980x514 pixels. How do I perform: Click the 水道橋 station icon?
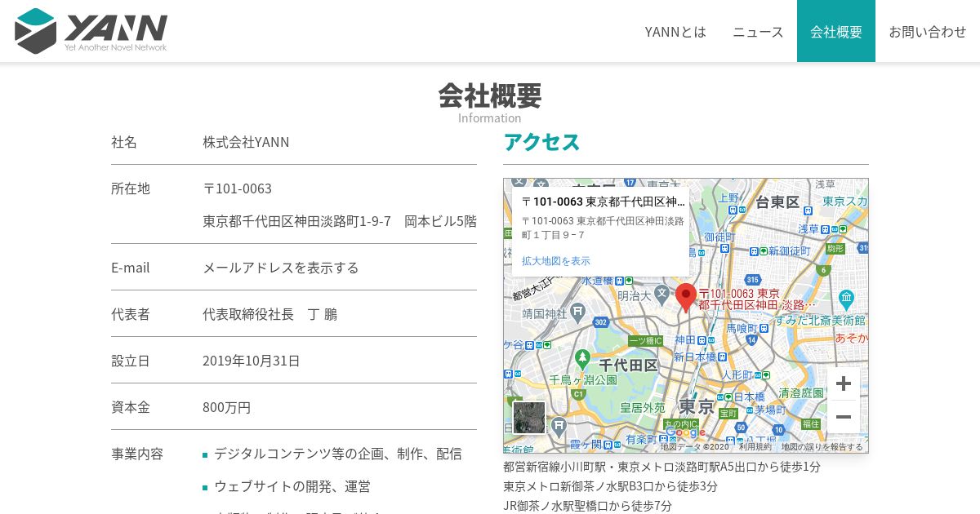[619, 280]
